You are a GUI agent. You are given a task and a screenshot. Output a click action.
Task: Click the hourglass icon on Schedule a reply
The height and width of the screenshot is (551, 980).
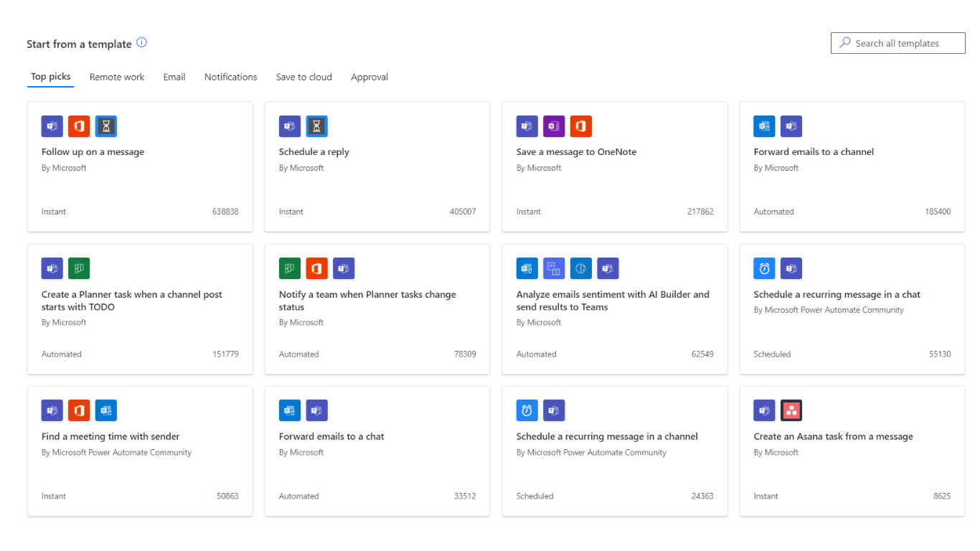pos(316,126)
